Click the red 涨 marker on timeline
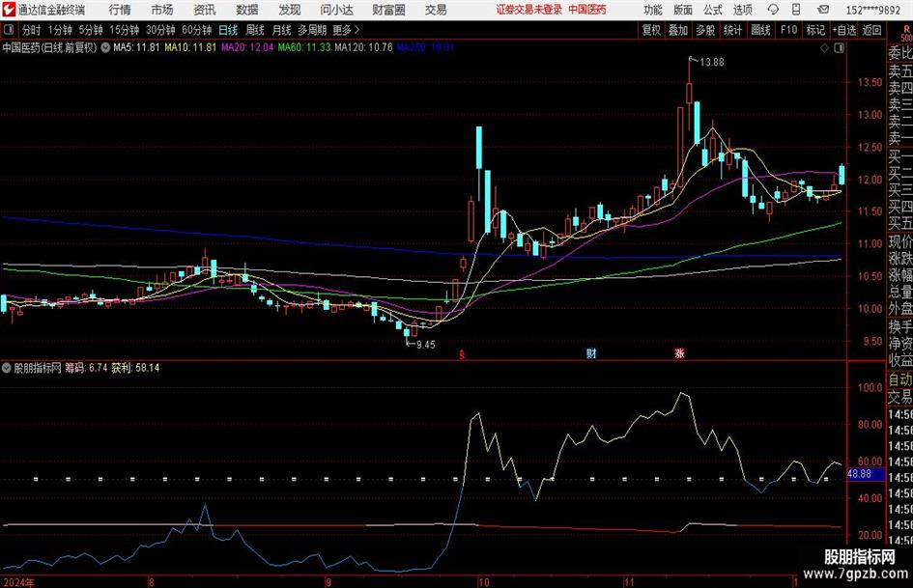Viewport: 913px width, 588px height. (x=679, y=353)
